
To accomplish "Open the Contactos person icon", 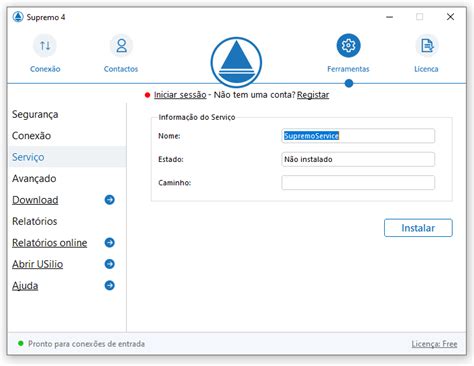I will click(121, 45).
